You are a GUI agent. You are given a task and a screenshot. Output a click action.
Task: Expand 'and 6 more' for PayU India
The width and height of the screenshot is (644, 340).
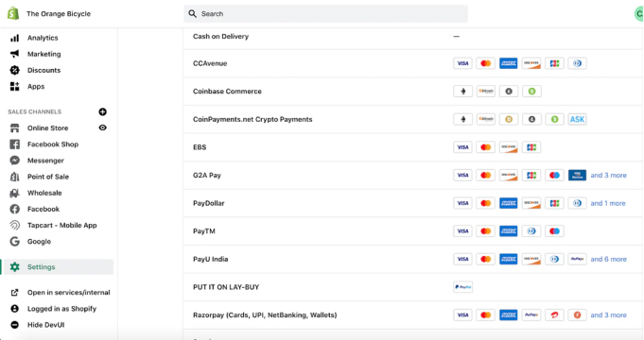[609, 259]
